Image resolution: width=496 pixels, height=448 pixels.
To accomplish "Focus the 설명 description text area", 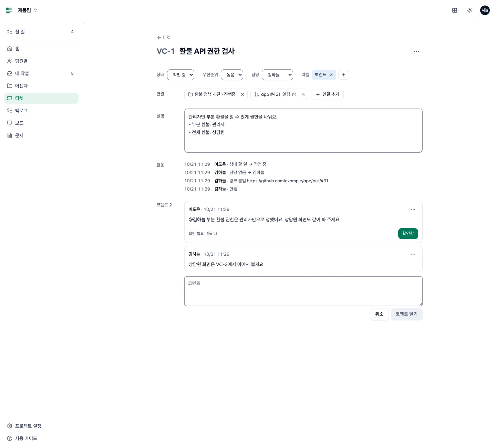I will pos(303,131).
